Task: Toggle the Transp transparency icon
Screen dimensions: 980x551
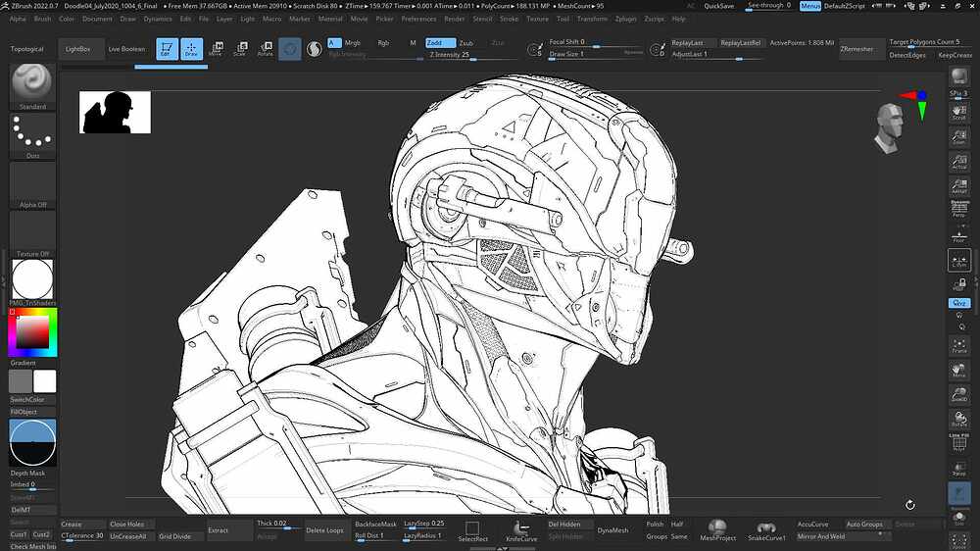Action: point(958,469)
